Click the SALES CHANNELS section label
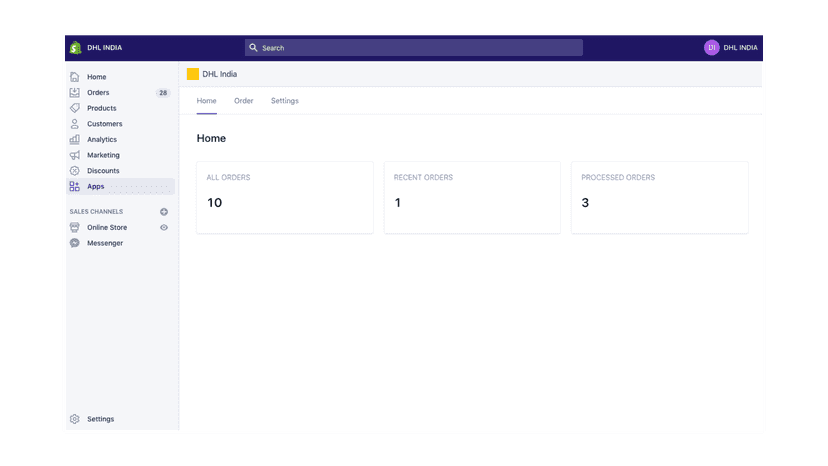 click(x=96, y=212)
